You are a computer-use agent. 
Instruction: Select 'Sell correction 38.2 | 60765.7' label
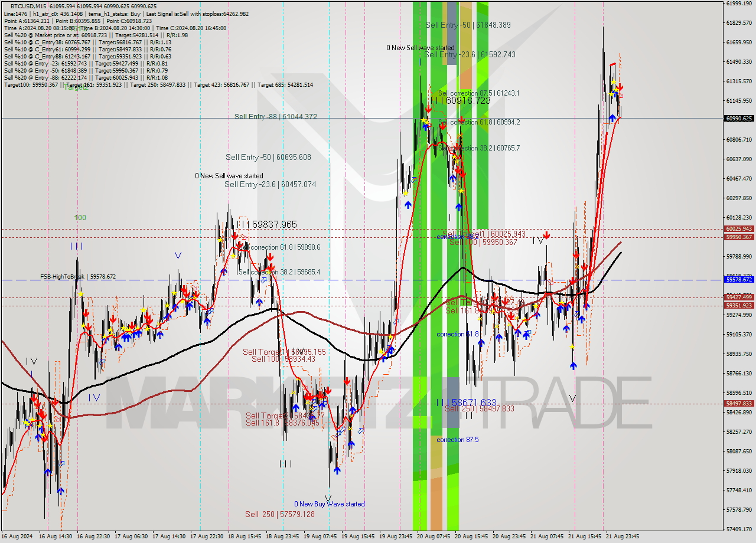coord(479,148)
